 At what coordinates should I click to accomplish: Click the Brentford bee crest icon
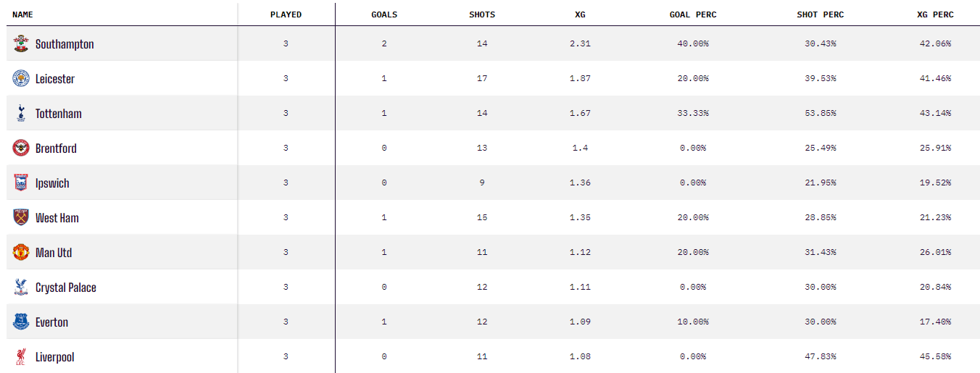point(21,148)
